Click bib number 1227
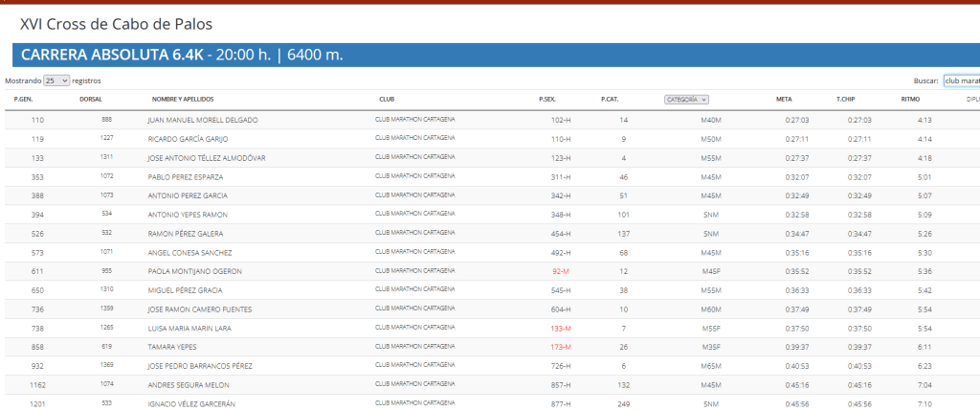Viewport: 980px width, 412px height. point(106,138)
